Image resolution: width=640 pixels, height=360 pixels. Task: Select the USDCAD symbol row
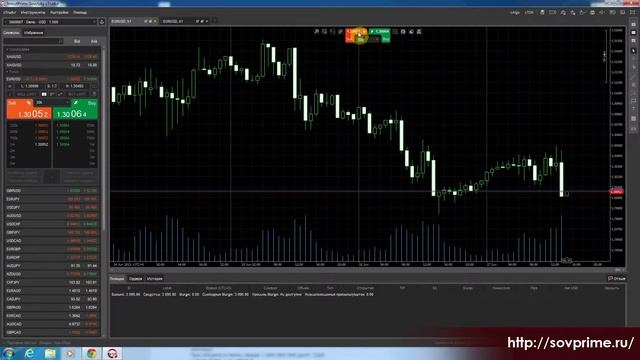[x=52, y=241]
